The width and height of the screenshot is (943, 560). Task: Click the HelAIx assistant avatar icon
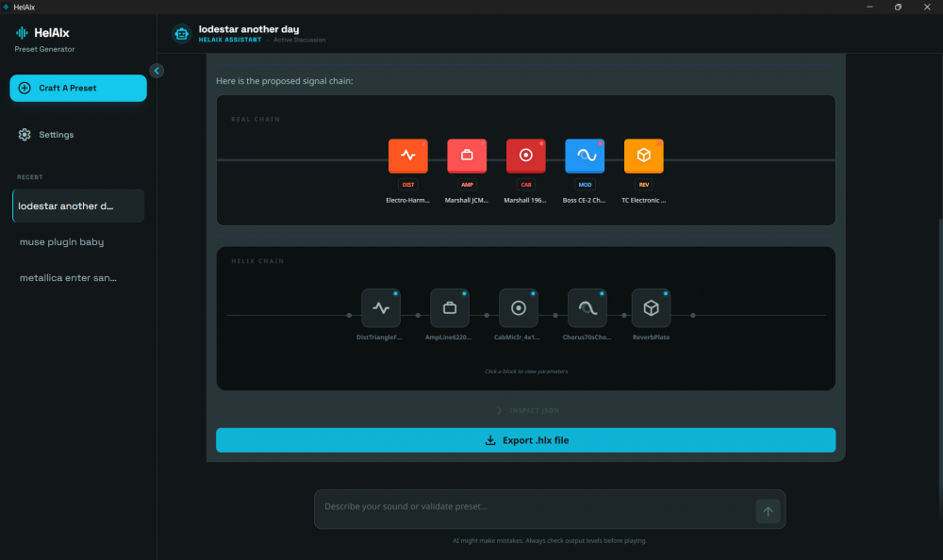(181, 33)
